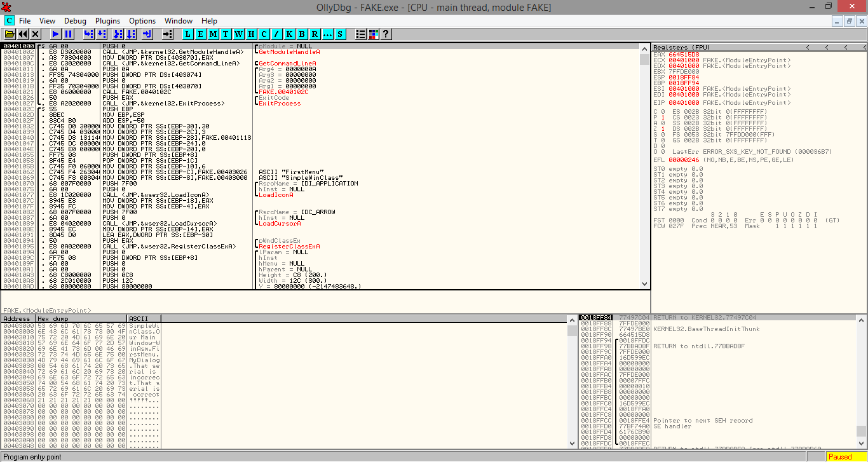Click the Execute till return icon

click(x=147, y=34)
